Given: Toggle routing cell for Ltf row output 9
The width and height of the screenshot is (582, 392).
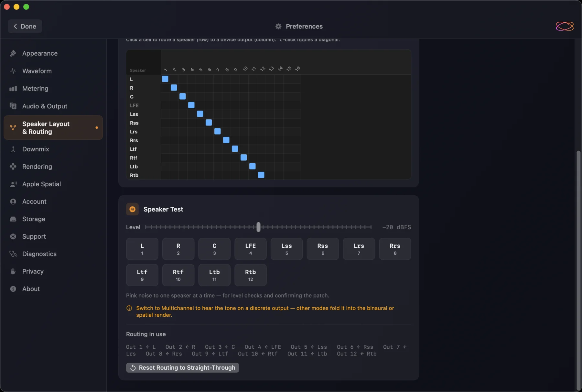Looking at the screenshot, I should coord(235,149).
